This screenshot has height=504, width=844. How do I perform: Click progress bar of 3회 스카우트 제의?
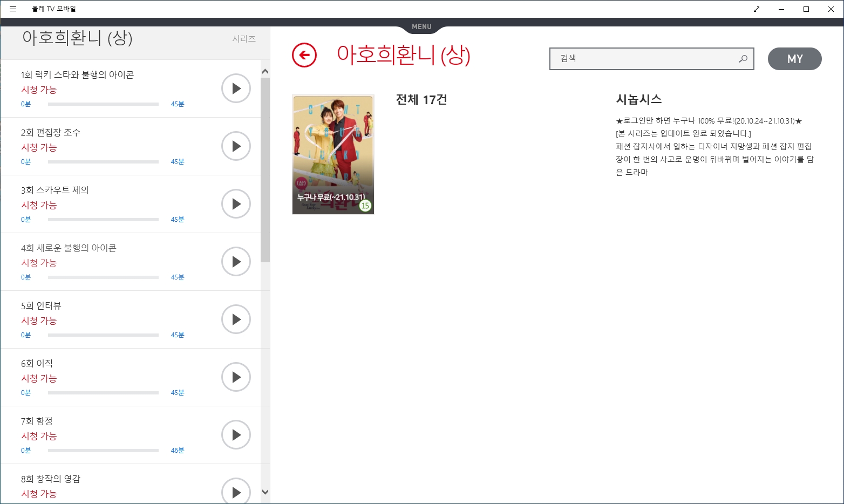tap(103, 220)
